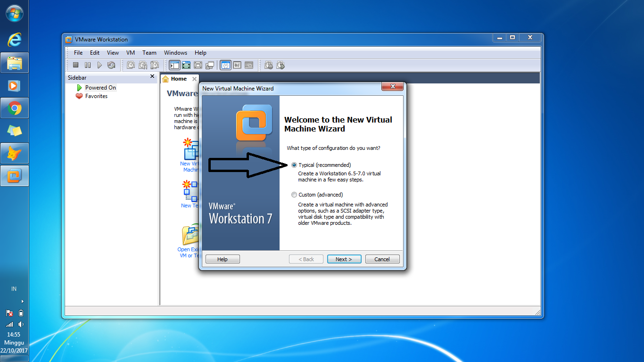644x362 pixels.
Task: Open the Edit menu
Action: pos(95,53)
